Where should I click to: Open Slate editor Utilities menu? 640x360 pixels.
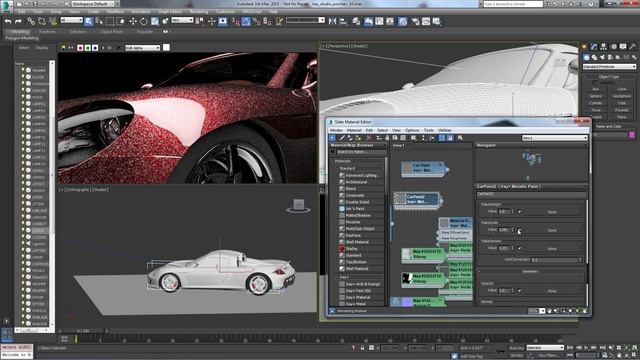coord(444,130)
